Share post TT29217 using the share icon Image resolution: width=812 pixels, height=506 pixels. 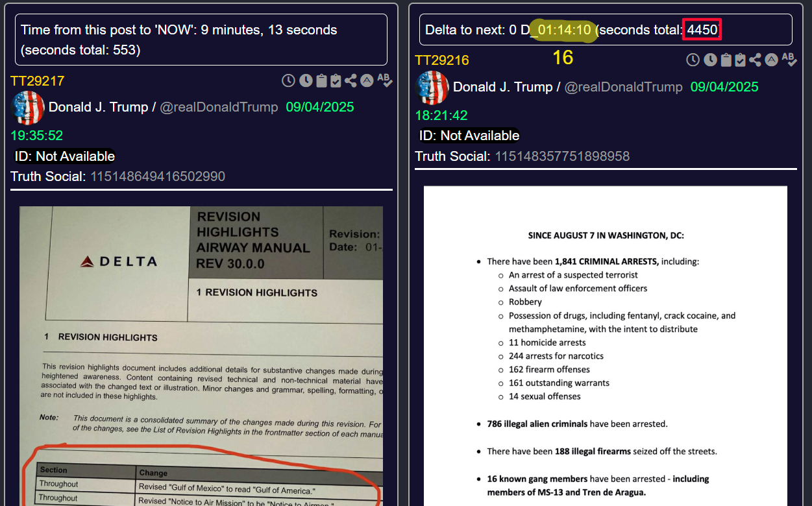coord(351,80)
